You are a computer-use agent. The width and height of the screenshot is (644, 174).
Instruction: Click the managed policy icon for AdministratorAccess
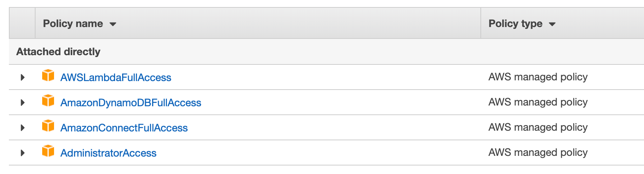tap(48, 151)
